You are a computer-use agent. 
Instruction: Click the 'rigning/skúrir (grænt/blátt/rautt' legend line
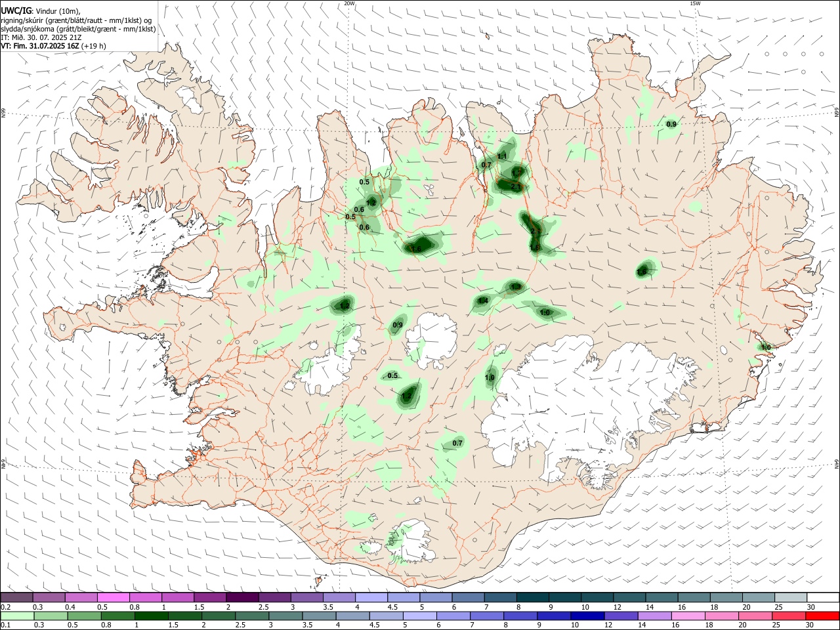coord(75,20)
